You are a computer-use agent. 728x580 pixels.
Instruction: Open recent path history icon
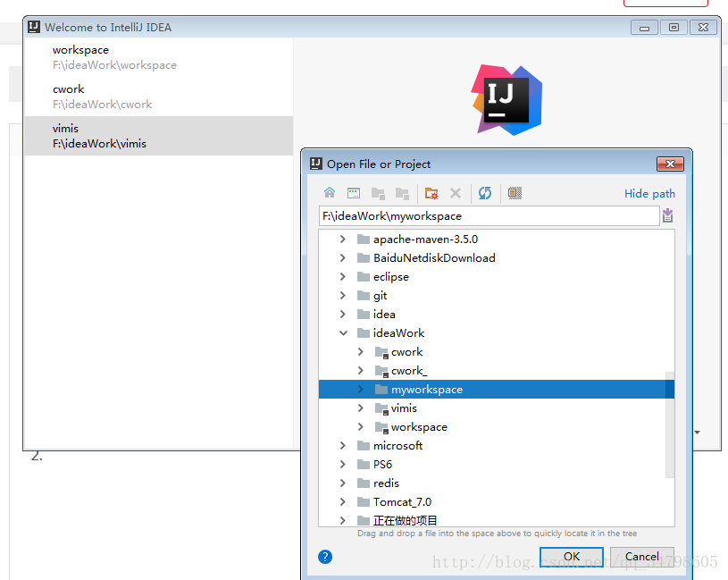point(667,215)
